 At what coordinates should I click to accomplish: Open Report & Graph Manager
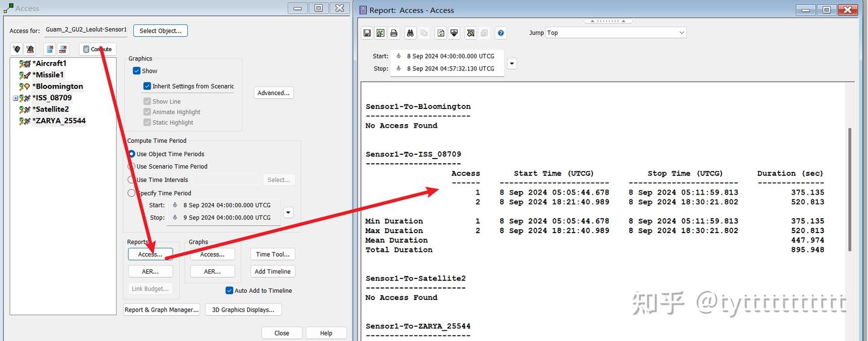click(x=162, y=310)
